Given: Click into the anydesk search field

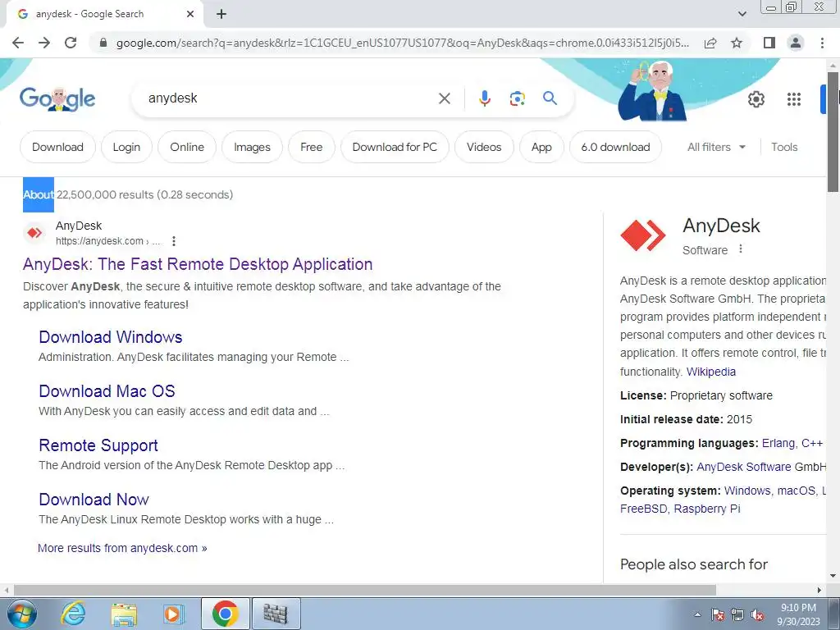Looking at the screenshot, I should click(290, 98).
